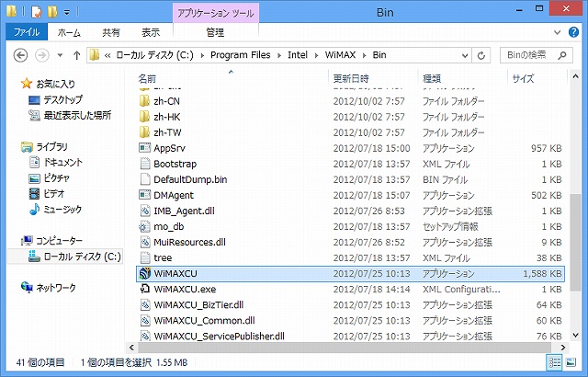The image size is (588, 377).
Task: Click Program Files in the address bar
Action: pos(240,55)
